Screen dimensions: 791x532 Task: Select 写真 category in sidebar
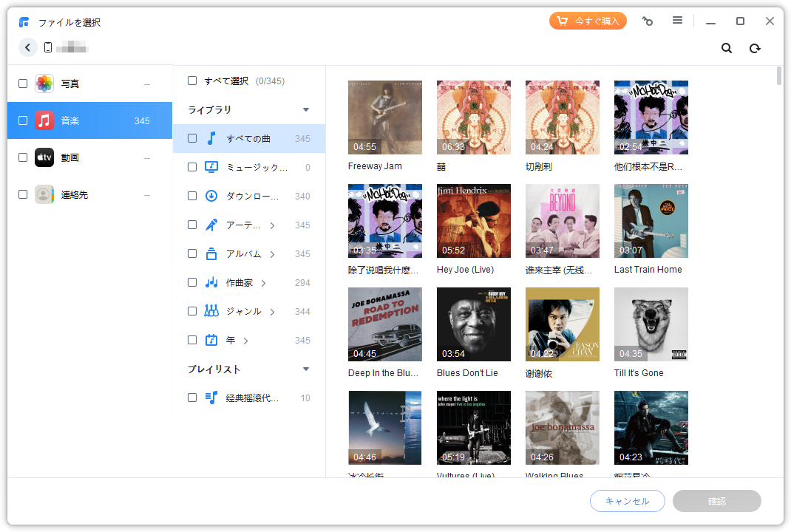pos(89,83)
